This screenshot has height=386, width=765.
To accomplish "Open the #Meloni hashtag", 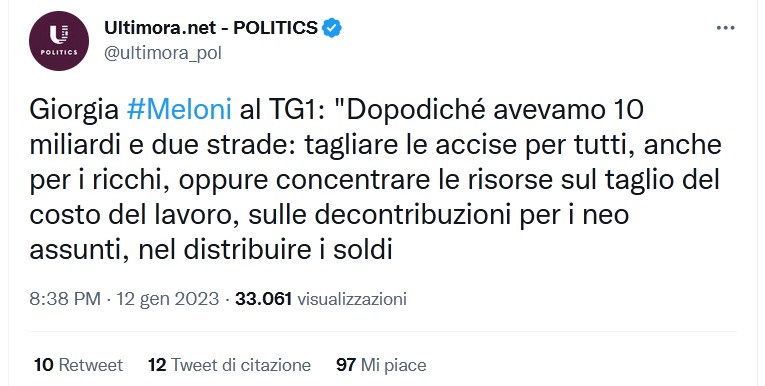I will 179,110.
